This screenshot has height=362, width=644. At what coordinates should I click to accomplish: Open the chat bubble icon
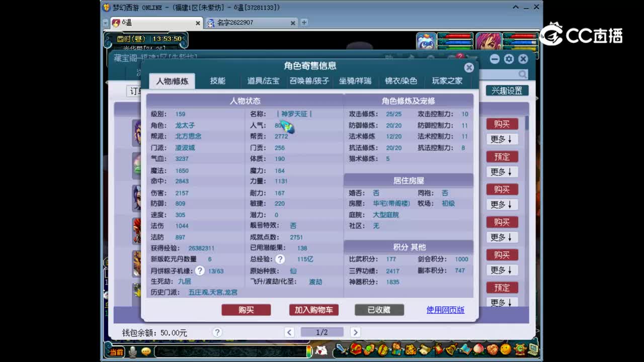pos(146,351)
